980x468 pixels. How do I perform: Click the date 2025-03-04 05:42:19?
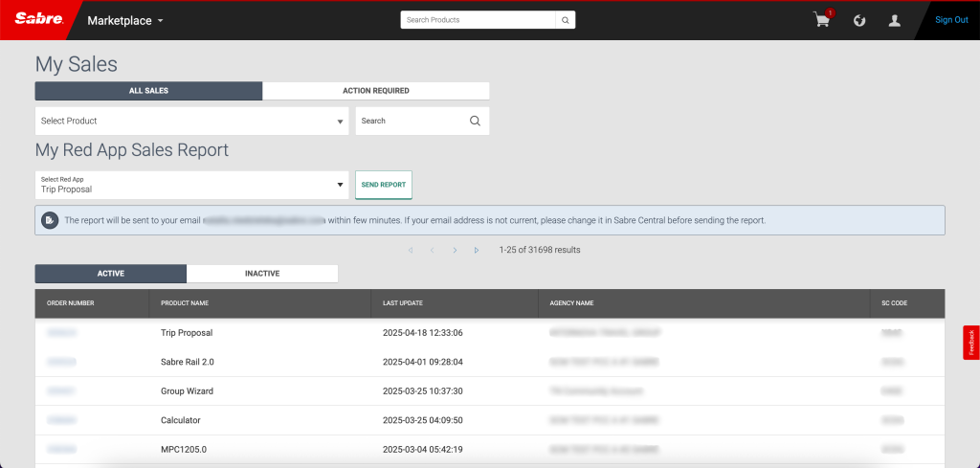[x=422, y=449]
